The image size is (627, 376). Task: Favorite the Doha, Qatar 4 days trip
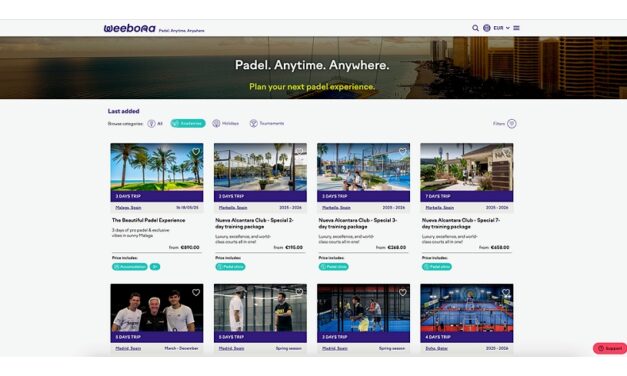tap(505, 292)
